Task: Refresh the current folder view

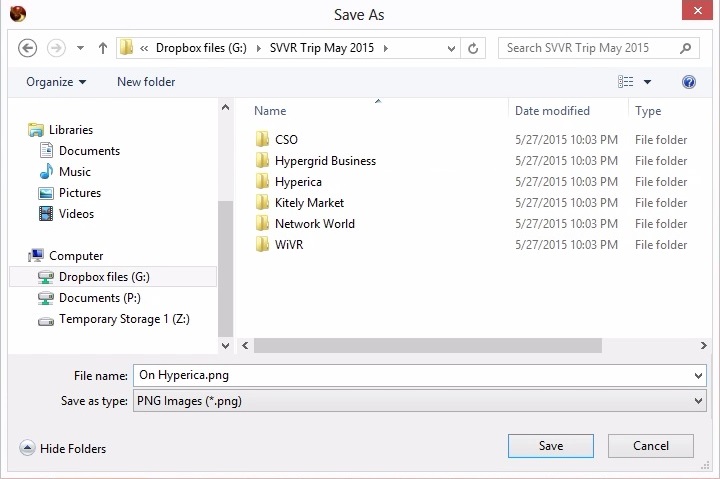Action: (473, 48)
